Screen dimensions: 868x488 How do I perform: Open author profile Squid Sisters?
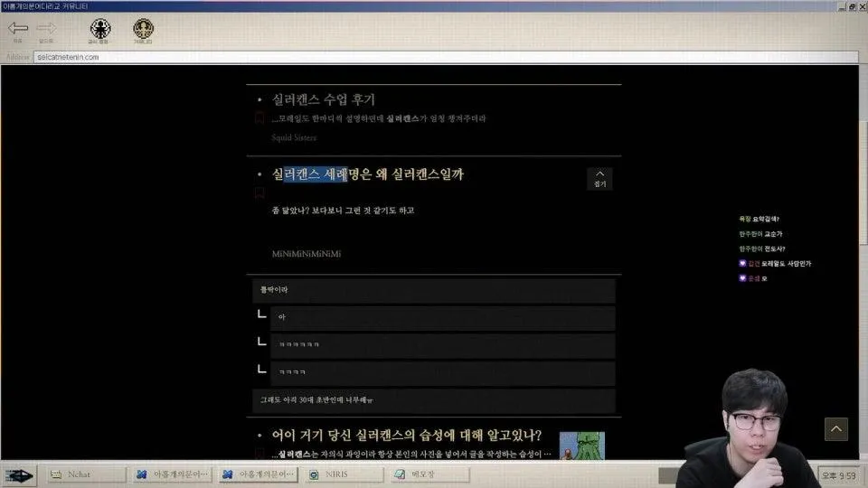tap(294, 137)
